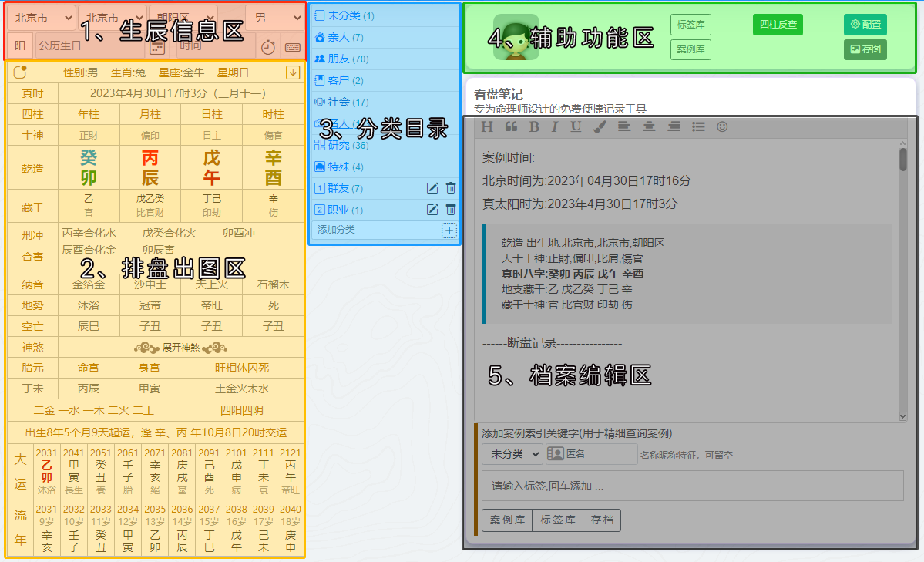
Task: Click the download arrow icon on chart header
Action: (x=292, y=72)
